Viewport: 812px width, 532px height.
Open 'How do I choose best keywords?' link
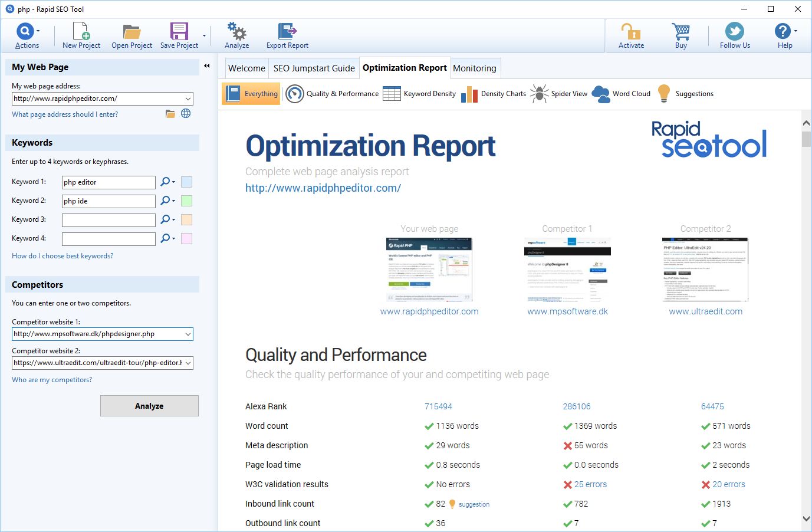[63, 256]
